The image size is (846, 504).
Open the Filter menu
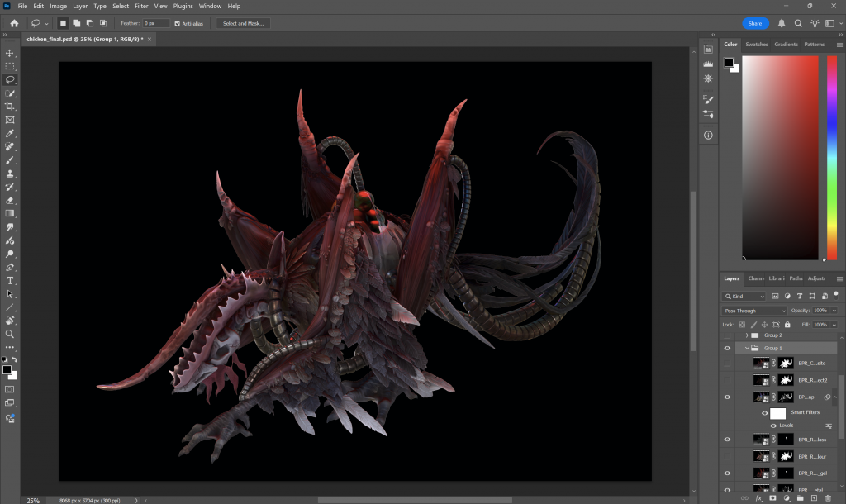click(141, 6)
